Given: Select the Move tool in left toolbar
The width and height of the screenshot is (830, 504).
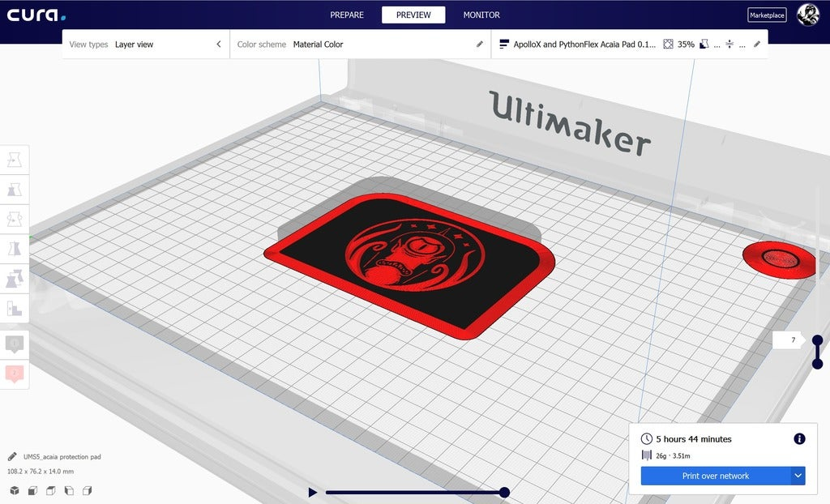Looking at the screenshot, I should tap(15, 160).
